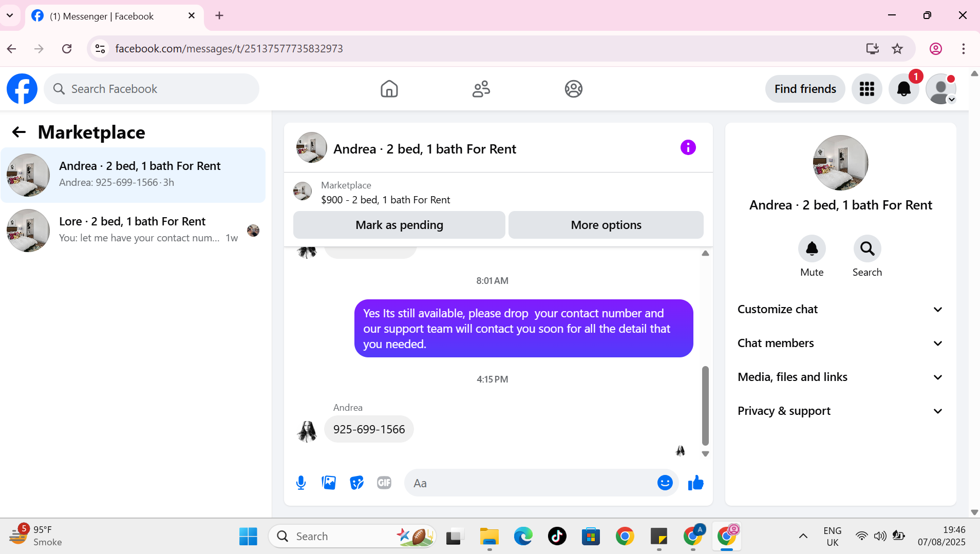Select the Messenger Facebook browser tab
The image size is (980, 554).
pyautogui.click(x=114, y=16)
